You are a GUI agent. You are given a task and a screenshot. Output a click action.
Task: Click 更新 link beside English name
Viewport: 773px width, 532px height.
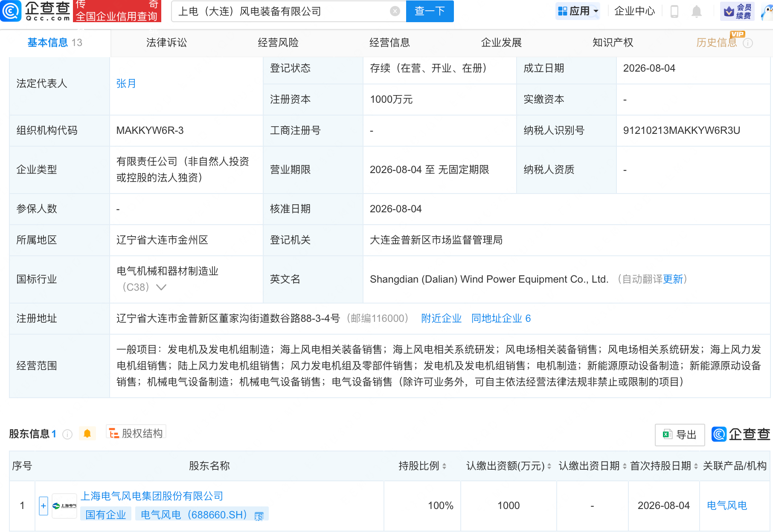click(x=673, y=279)
